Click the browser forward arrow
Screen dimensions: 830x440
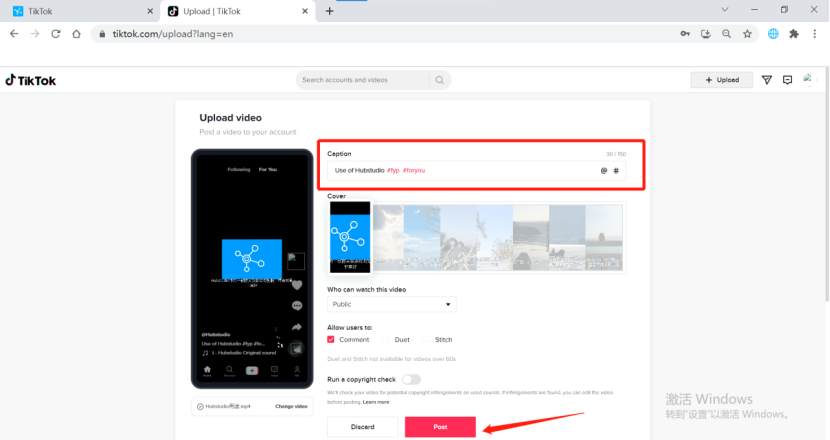pyautogui.click(x=35, y=34)
